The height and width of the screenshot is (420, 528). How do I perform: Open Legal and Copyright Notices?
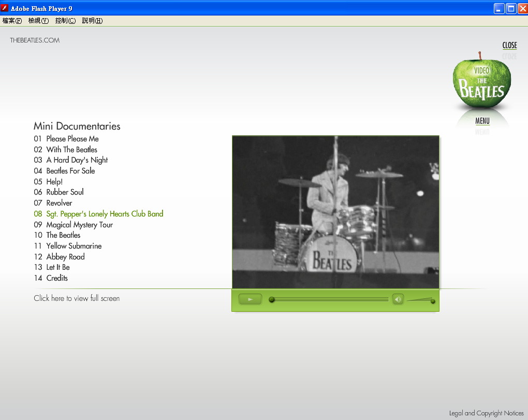coord(486,413)
